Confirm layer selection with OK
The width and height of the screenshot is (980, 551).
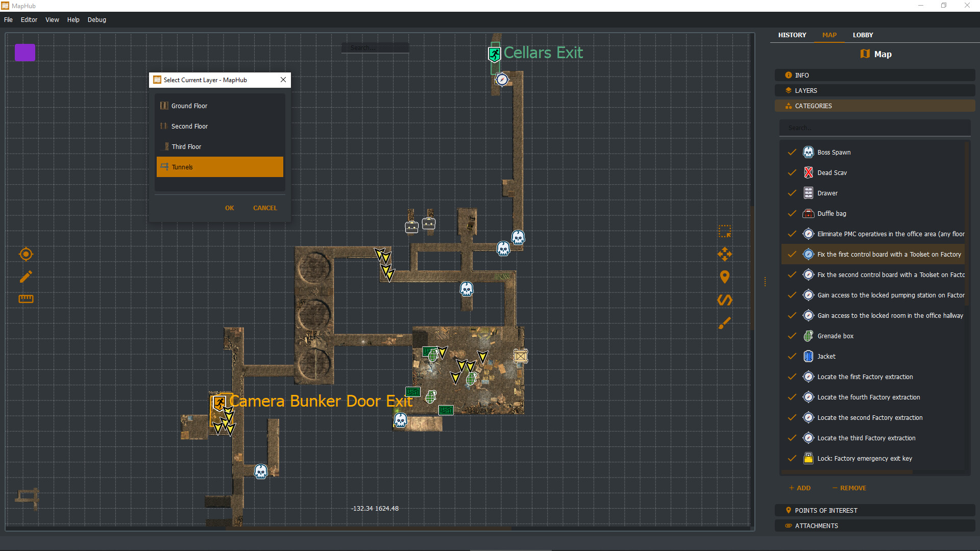click(x=229, y=208)
